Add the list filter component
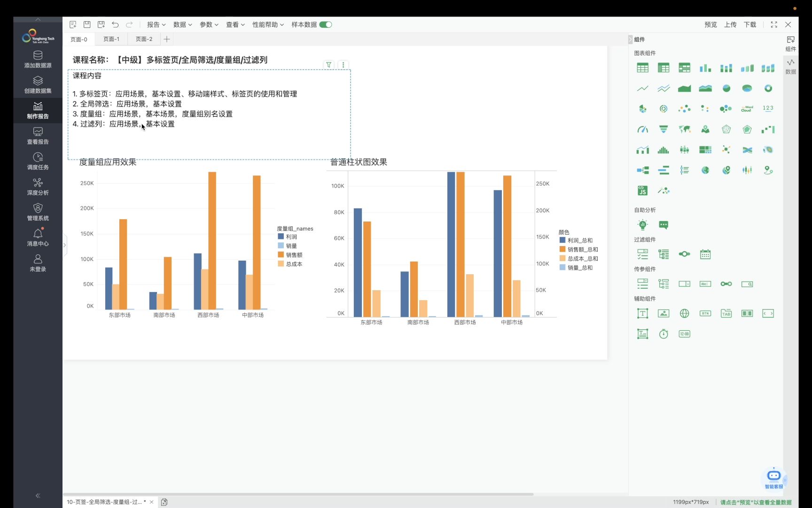Viewport: 812px width, 508px height. [x=642, y=254]
